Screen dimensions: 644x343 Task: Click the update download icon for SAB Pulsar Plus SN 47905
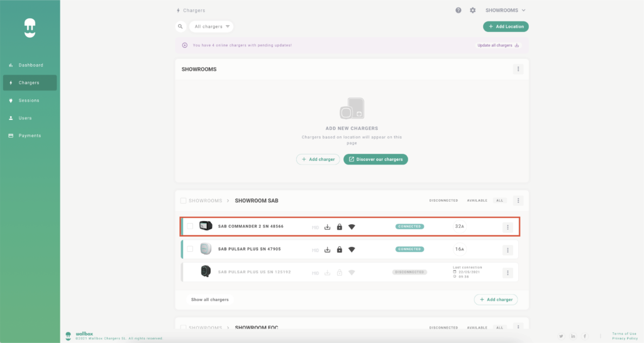[x=327, y=250]
